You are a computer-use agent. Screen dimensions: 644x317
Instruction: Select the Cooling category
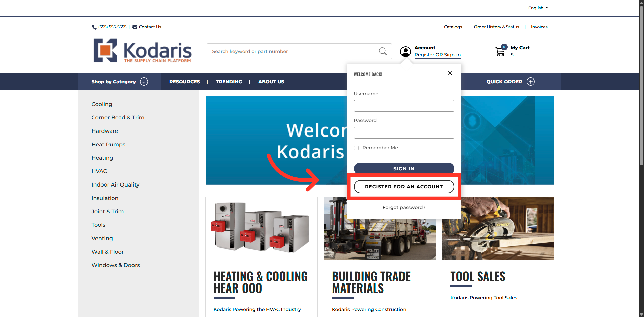coord(102,104)
